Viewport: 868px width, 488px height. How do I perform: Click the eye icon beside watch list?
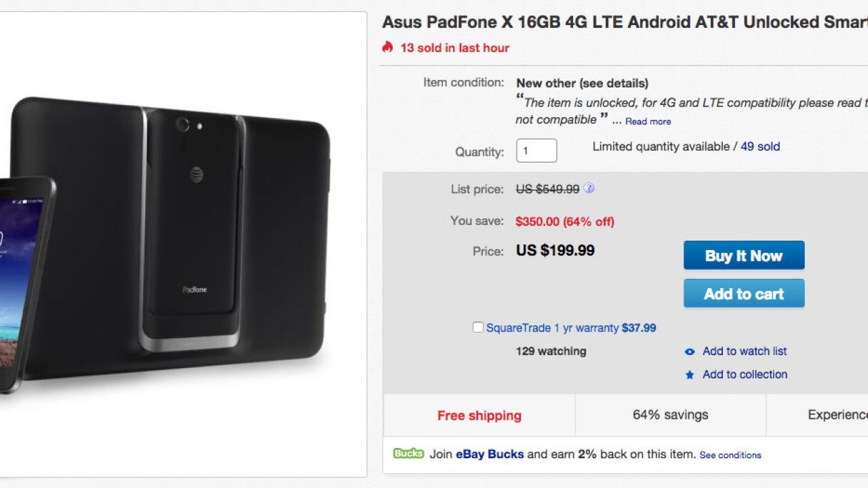[x=690, y=352]
